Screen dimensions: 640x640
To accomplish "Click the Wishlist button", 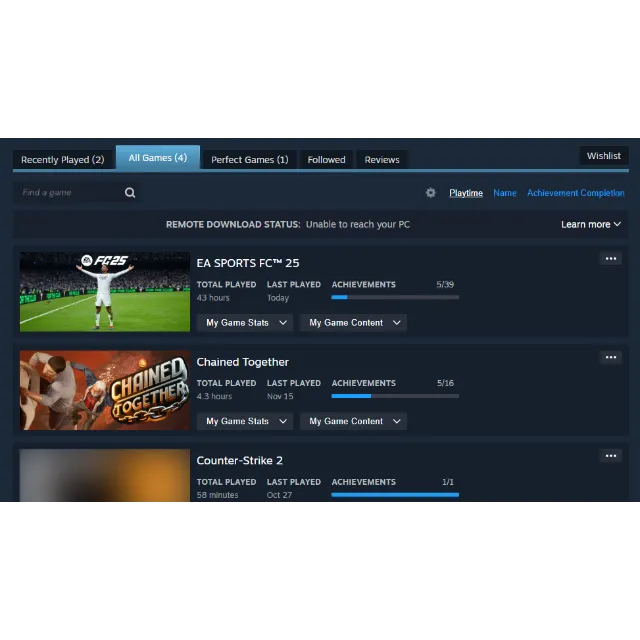I will 603,156.
